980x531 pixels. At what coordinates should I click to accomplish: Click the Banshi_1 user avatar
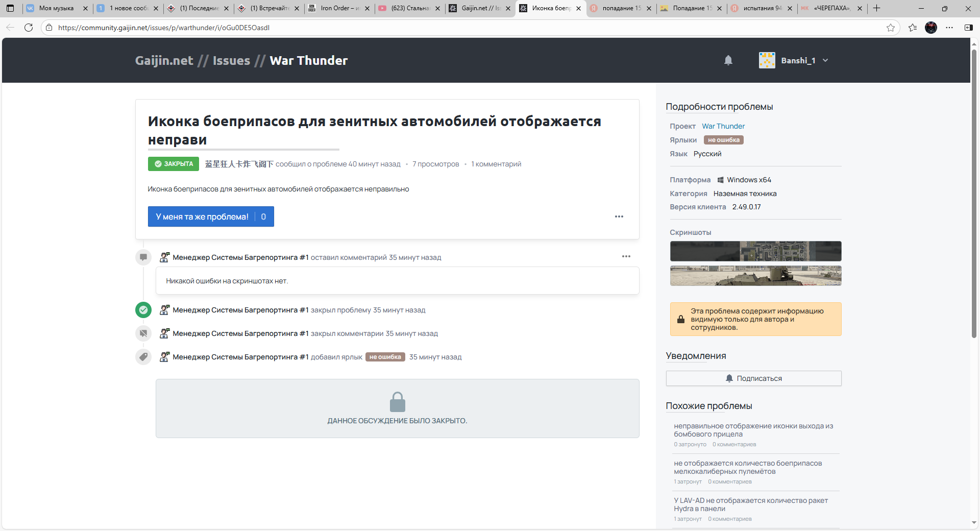[767, 60]
